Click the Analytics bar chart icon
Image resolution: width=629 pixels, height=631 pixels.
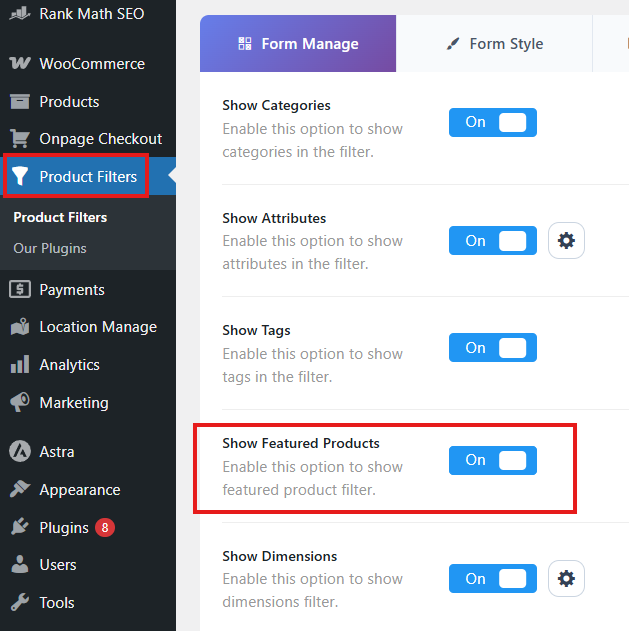tap(20, 365)
